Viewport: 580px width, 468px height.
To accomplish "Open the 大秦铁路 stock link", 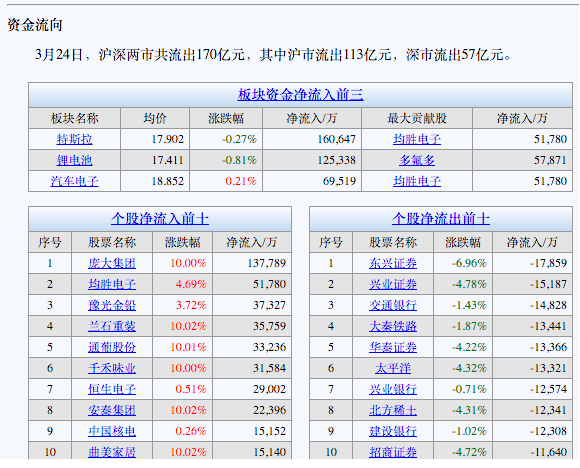I will pos(393,326).
